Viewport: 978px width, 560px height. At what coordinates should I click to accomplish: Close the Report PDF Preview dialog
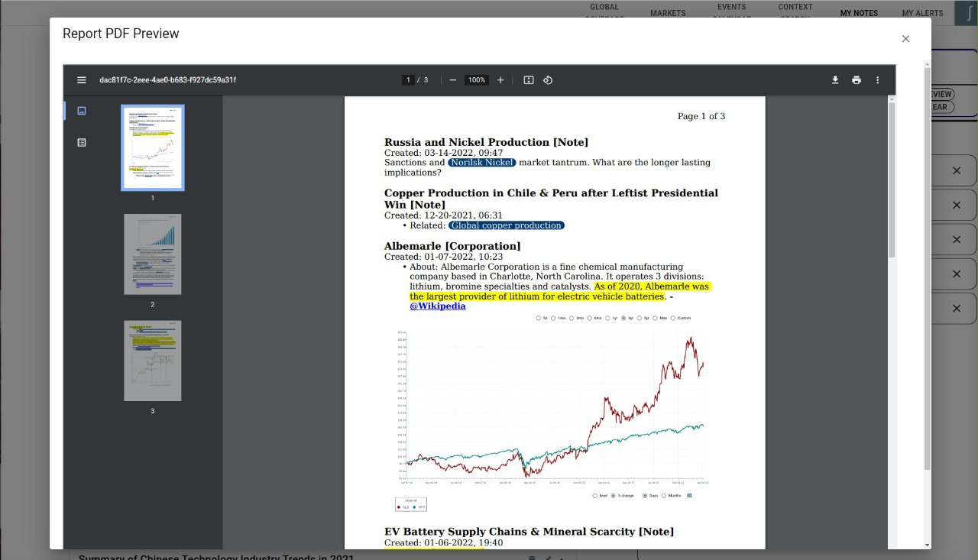905,39
